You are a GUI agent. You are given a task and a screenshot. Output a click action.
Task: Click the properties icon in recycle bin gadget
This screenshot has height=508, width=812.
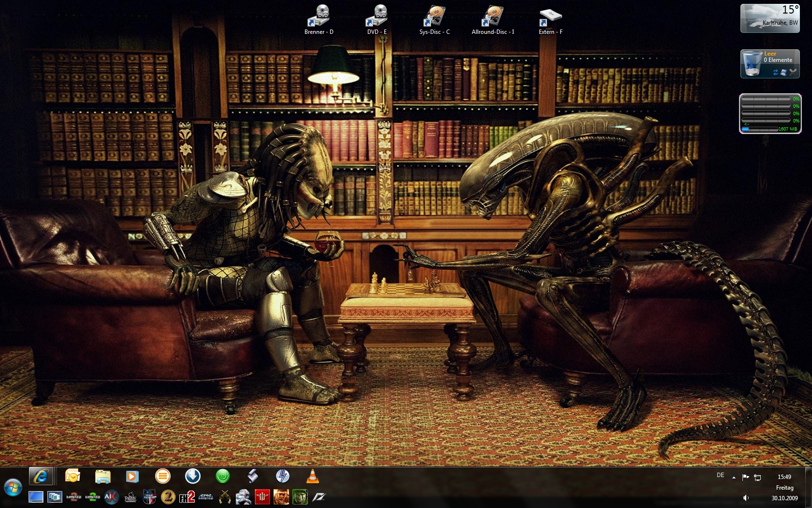(784, 72)
